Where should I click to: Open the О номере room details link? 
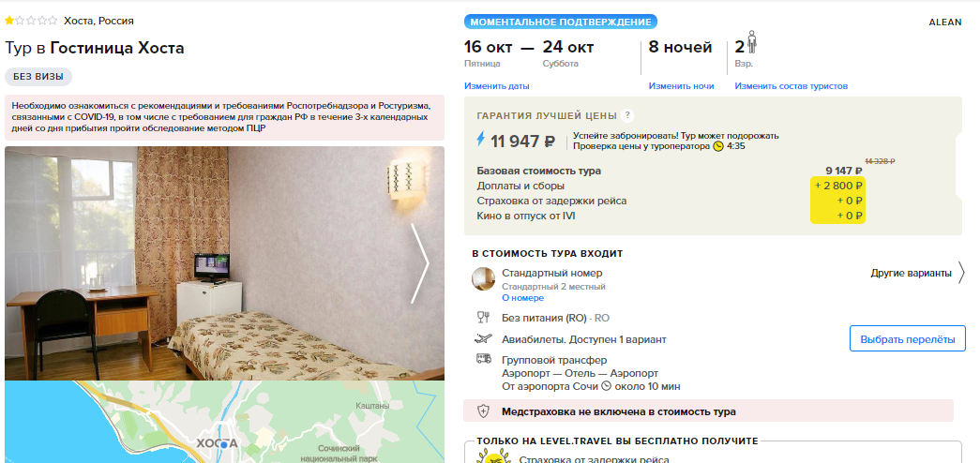(x=523, y=298)
